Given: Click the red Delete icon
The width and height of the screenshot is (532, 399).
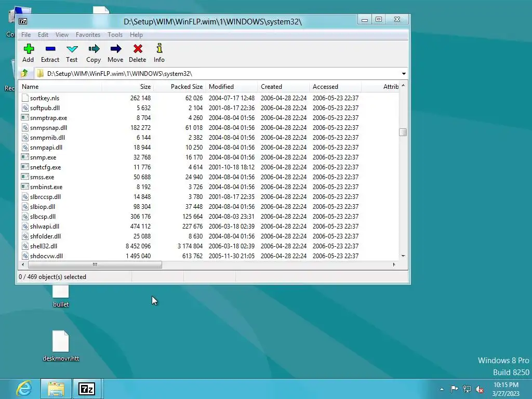Looking at the screenshot, I should pyautogui.click(x=137, y=49).
